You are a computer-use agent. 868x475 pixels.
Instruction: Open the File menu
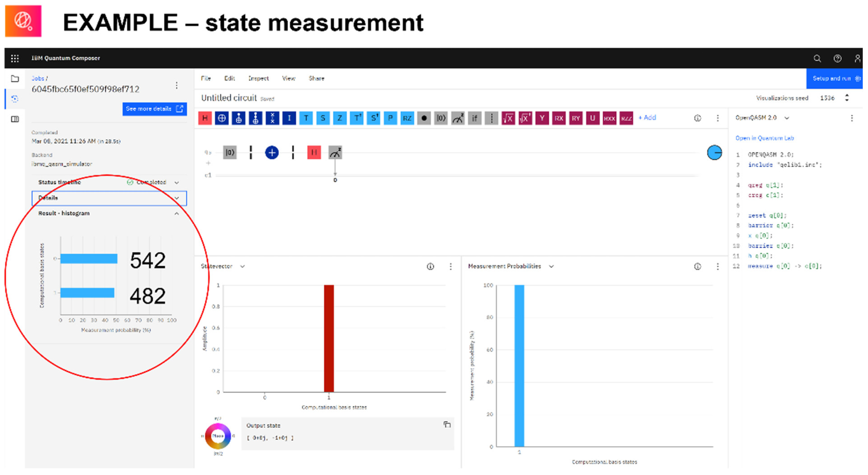point(206,78)
